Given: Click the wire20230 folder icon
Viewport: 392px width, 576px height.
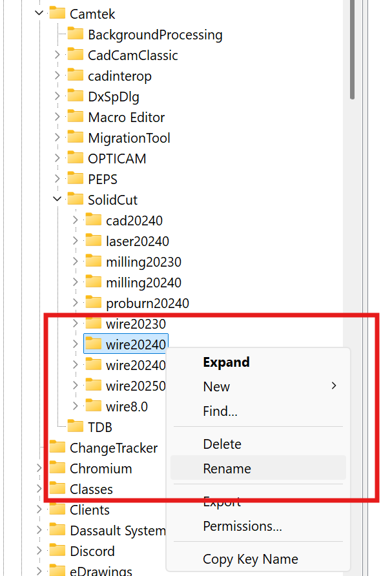Looking at the screenshot, I should (x=93, y=323).
